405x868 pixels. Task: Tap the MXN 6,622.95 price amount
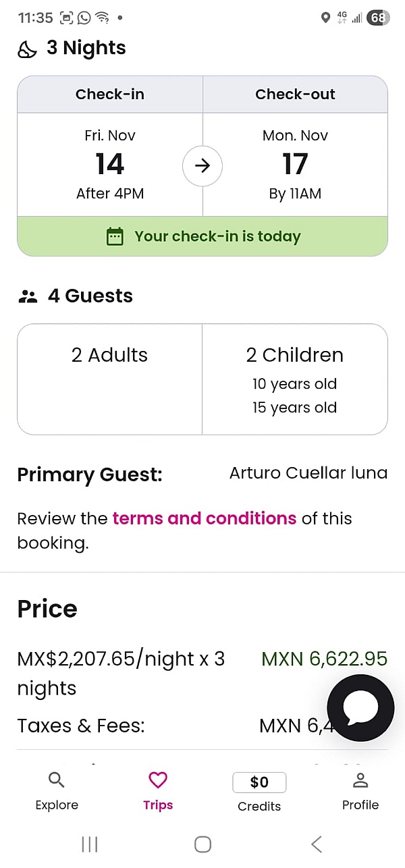pos(324,659)
